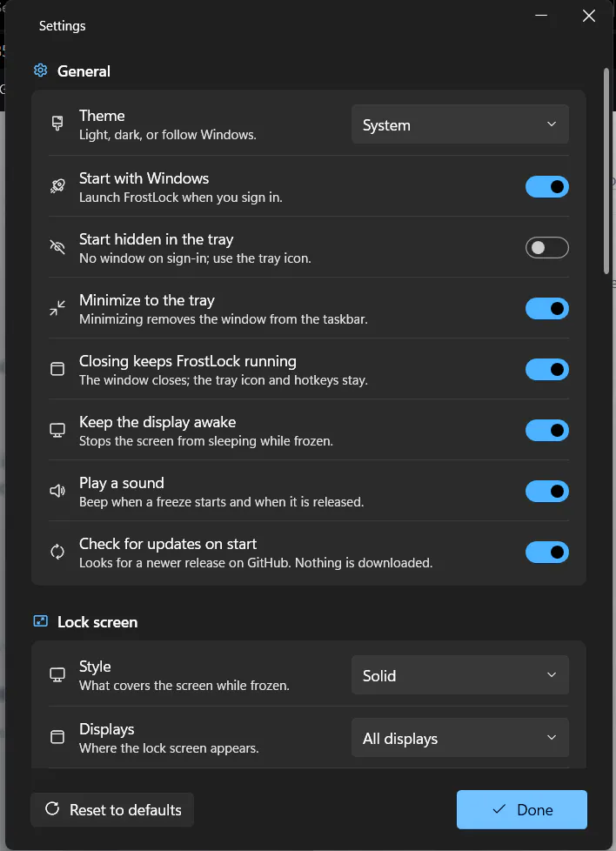Click the Play a sound speaker icon
This screenshot has height=851, width=616.
(x=57, y=491)
